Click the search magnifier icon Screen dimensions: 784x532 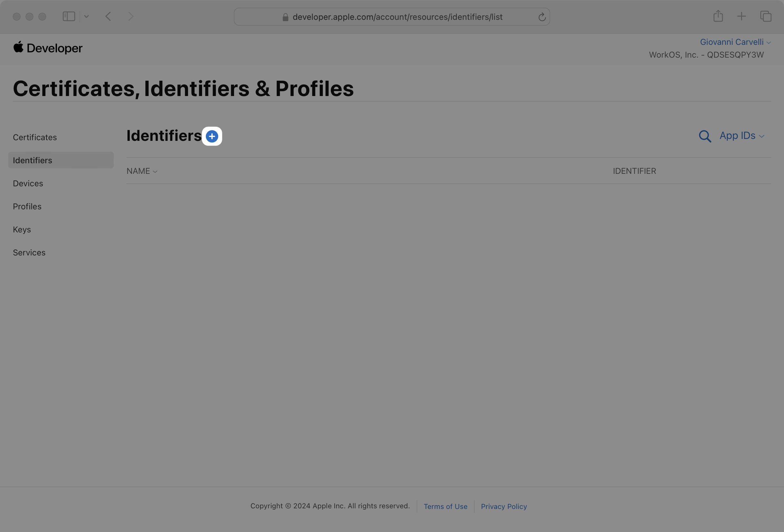point(705,136)
